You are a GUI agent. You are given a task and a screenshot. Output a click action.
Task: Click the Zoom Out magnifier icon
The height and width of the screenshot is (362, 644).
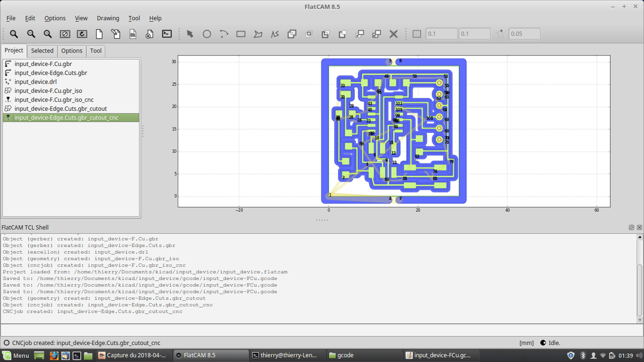click(31, 34)
